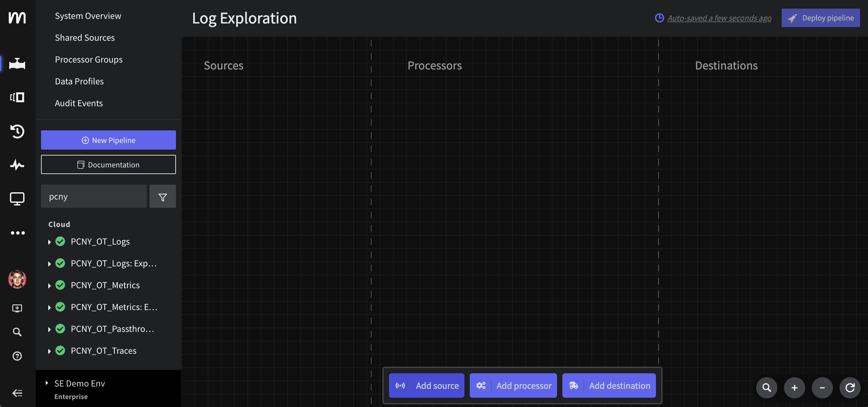Collapse sidebar using the bottom-left arrow icon
Viewport: 868px width, 407px height.
17,393
